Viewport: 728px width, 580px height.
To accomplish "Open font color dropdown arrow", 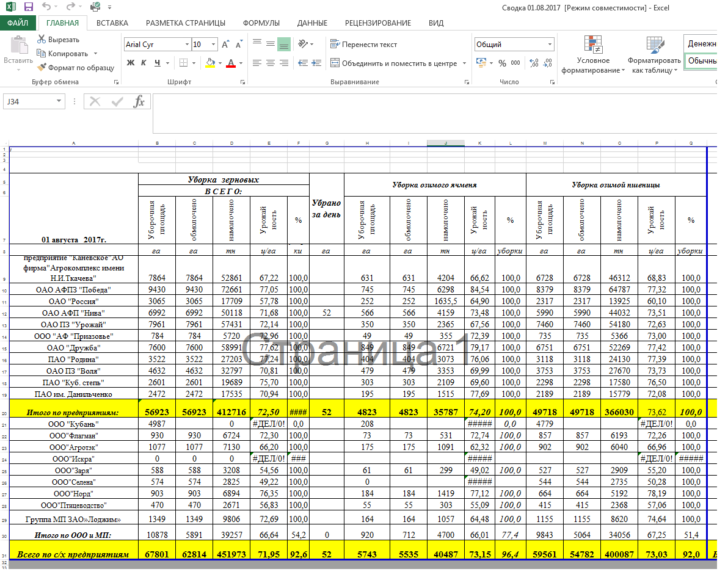I will point(241,63).
